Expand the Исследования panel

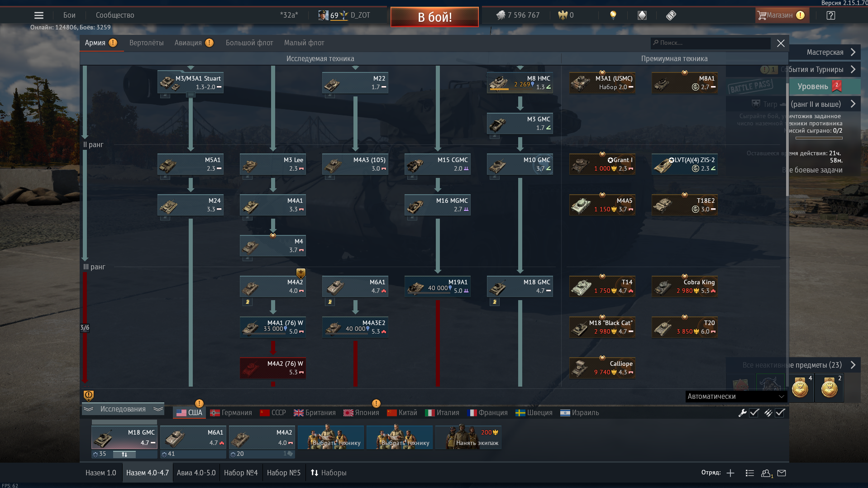point(123,409)
